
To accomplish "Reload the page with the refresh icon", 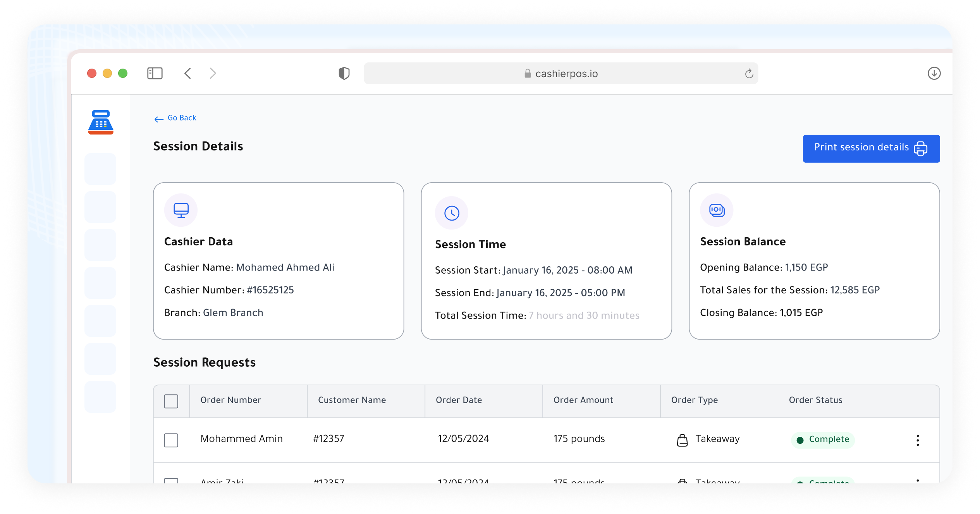I will coord(749,73).
